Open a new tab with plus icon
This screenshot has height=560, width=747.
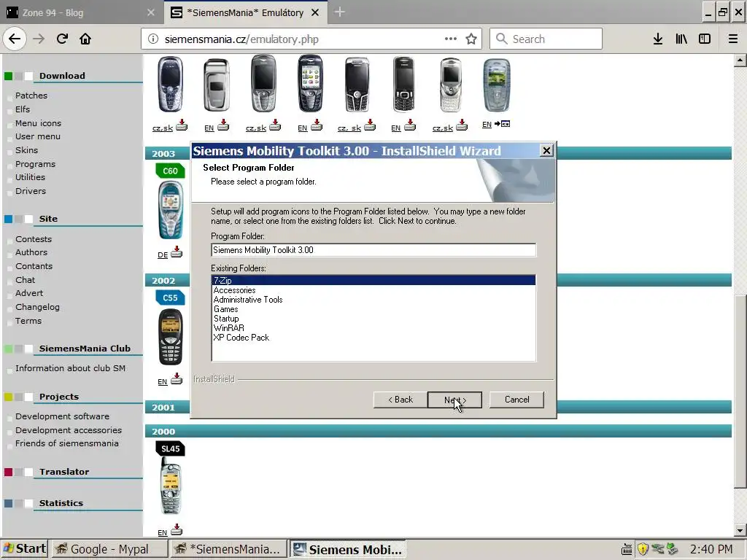coord(339,12)
